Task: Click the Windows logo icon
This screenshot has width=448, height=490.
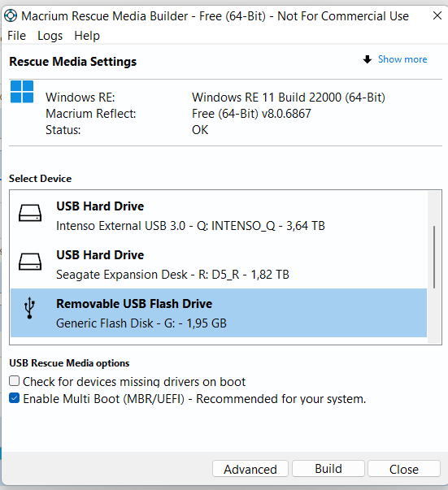Action: pos(22,92)
